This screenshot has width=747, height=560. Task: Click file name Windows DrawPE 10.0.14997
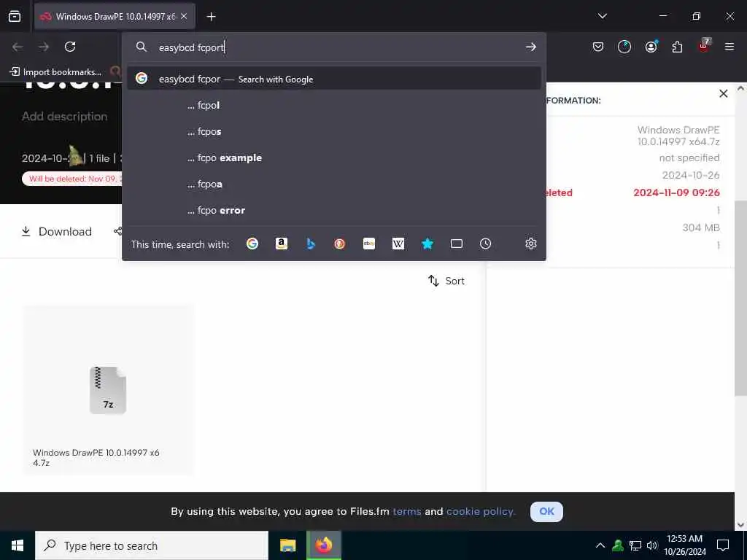[96, 457]
